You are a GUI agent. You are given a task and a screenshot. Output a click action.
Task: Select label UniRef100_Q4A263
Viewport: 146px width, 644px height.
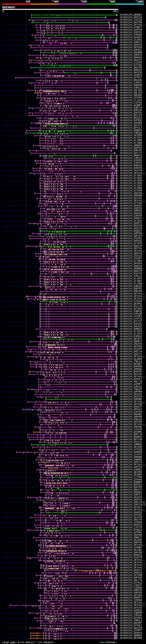tap(131, 512)
